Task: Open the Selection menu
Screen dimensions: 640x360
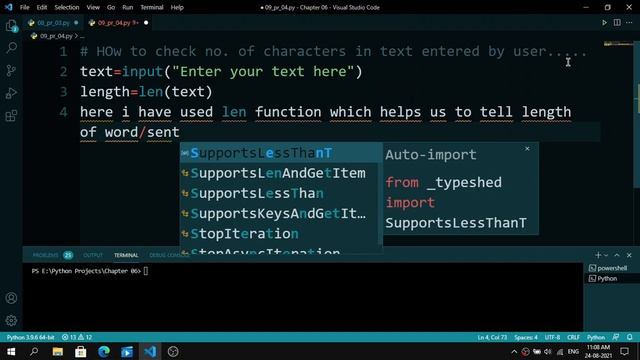Action: pos(67,7)
